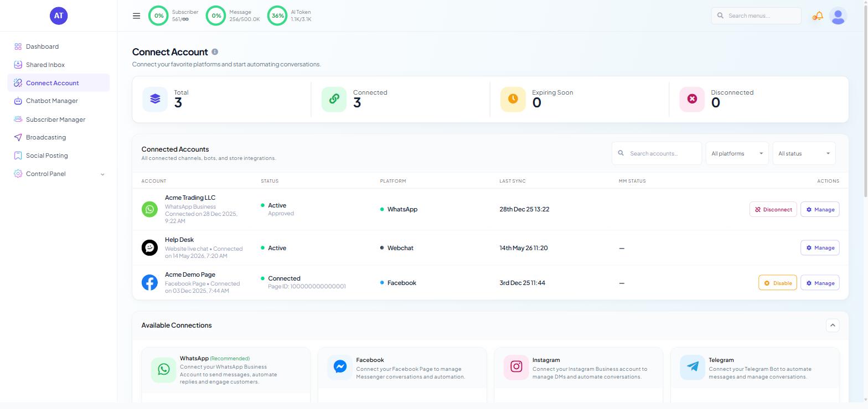
Task: Open the notifications bell
Action: (x=818, y=15)
